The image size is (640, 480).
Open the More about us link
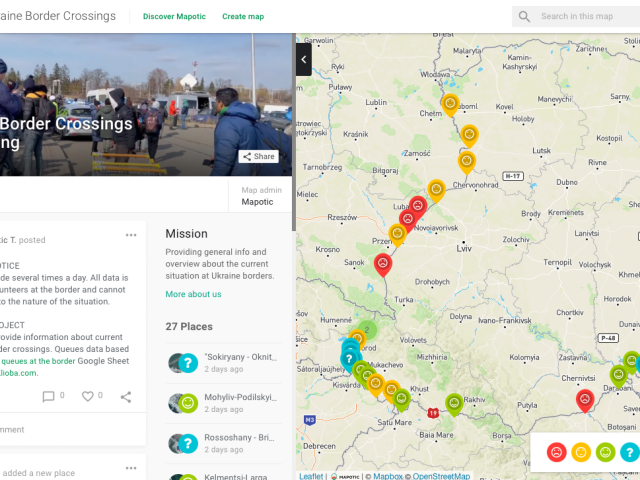point(193,294)
